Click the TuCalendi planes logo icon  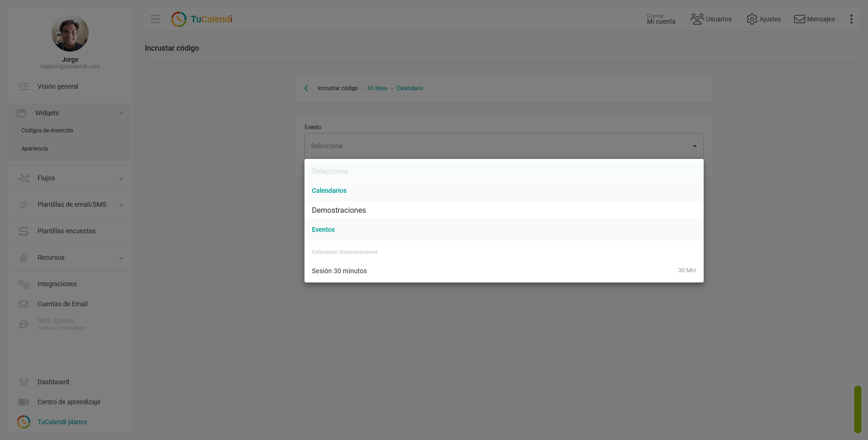[x=24, y=422]
